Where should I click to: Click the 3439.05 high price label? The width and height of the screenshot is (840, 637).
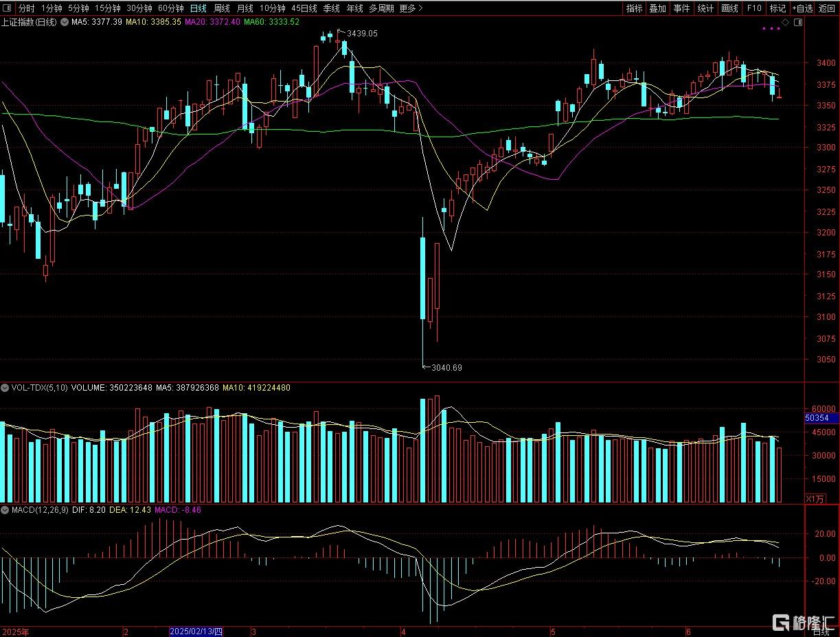tap(362, 33)
